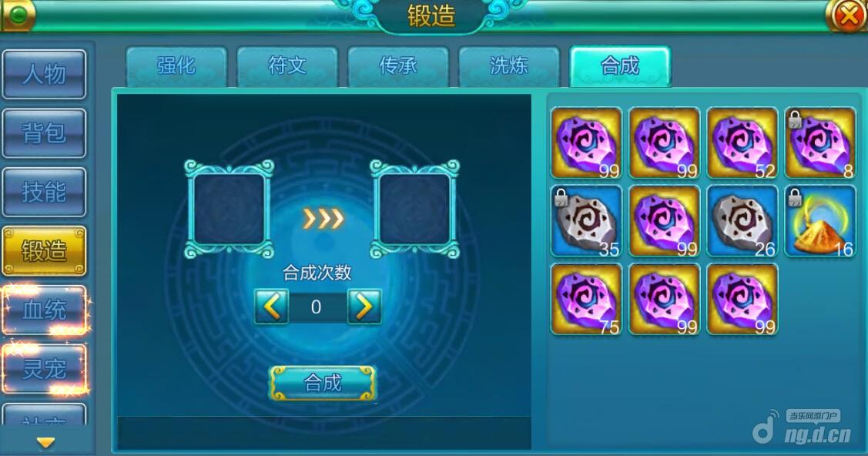This screenshot has height=456, width=868.
Task: Select the locked purple gem with count 8
Action: 820,142
